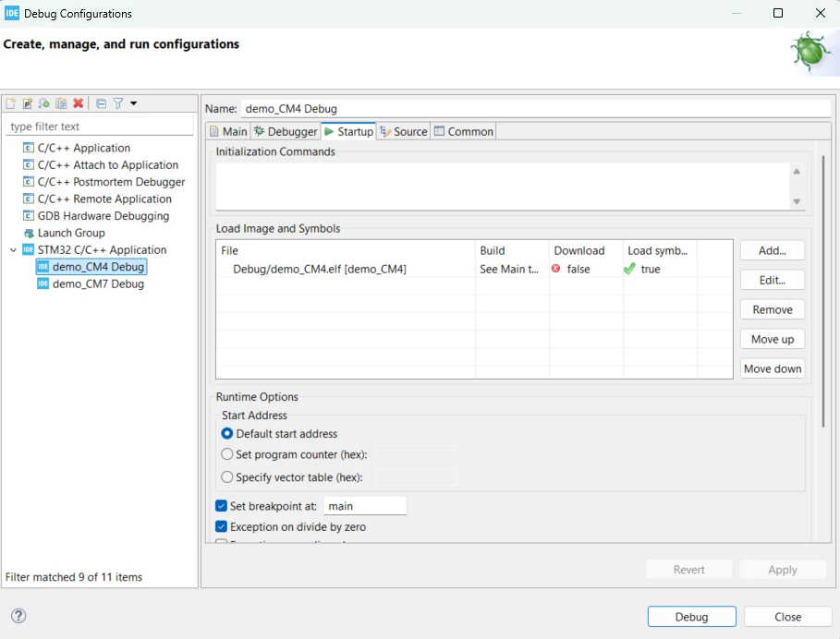Collapse all configurations icon

coord(101,103)
